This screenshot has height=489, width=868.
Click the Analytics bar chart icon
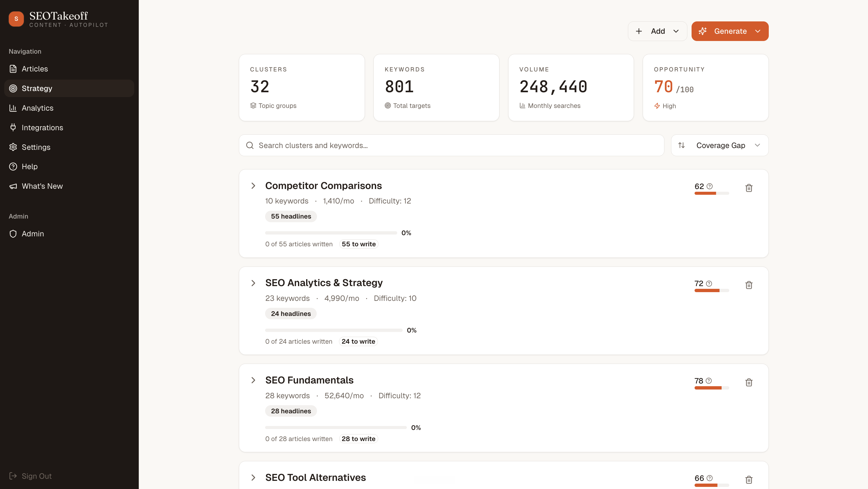click(13, 108)
